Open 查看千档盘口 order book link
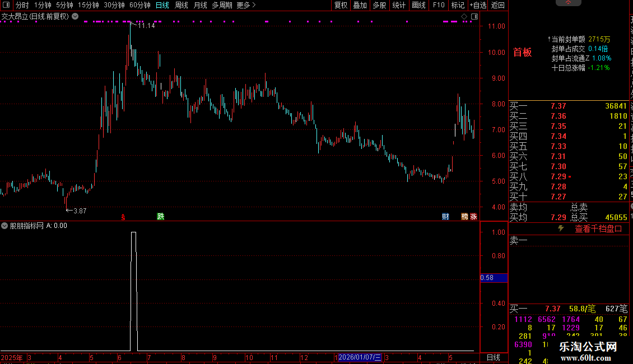The height and width of the screenshot is (364, 633). (598, 229)
